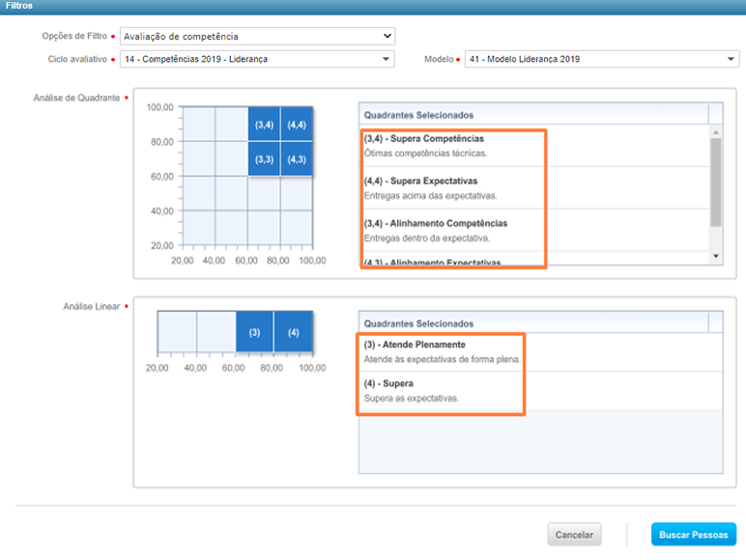
Task: Select the leftmost empty Análise Linear segment
Action: (177, 332)
